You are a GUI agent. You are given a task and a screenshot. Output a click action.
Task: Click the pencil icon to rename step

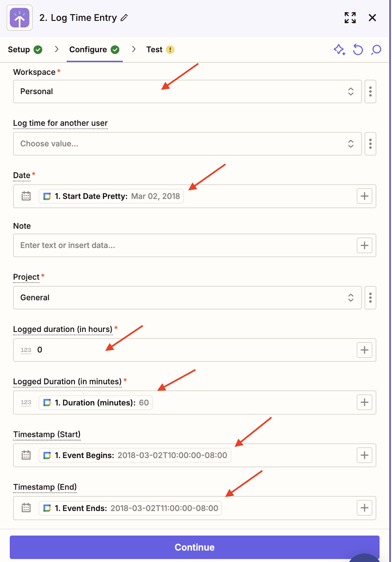pyautogui.click(x=124, y=18)
